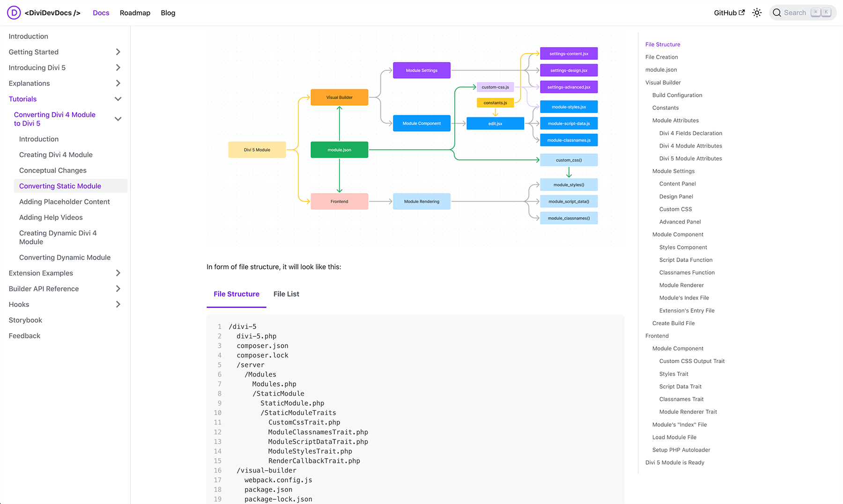Image resolution: width=843 pixels, height=504 pixels.
Task: Expand the Explanations section chevron
Action: click(118, 83)
